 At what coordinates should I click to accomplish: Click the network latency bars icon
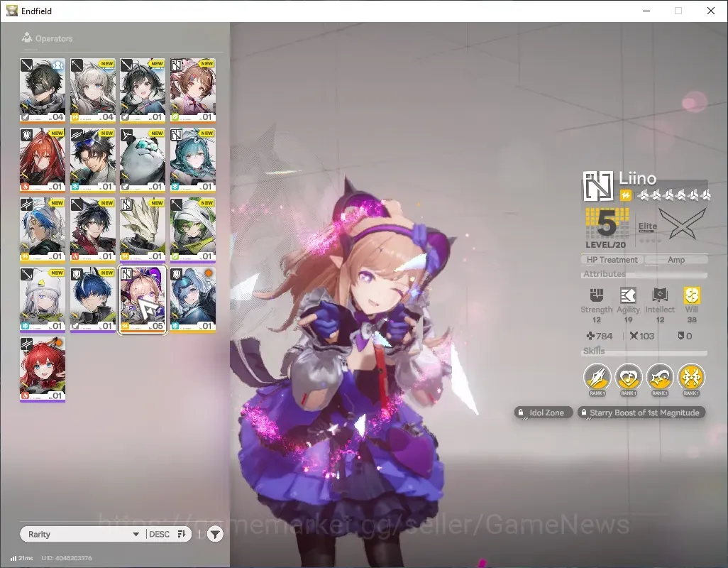pos(13,558)
